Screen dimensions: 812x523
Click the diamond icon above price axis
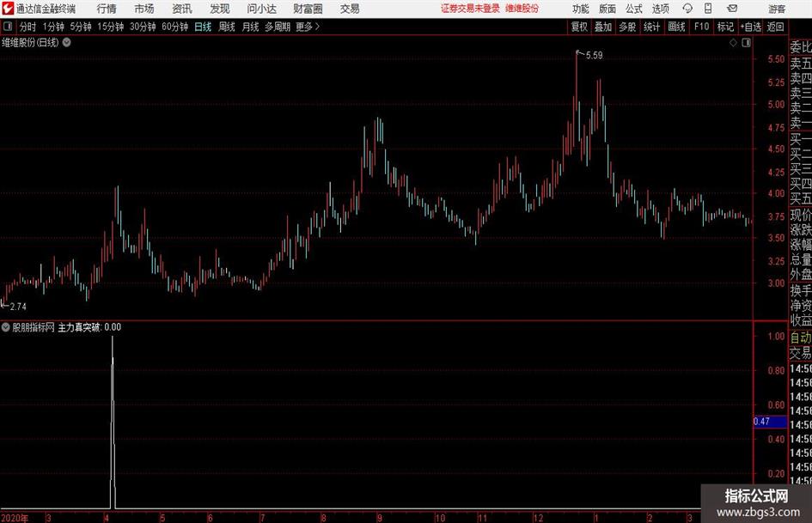[x=733, y=43]
